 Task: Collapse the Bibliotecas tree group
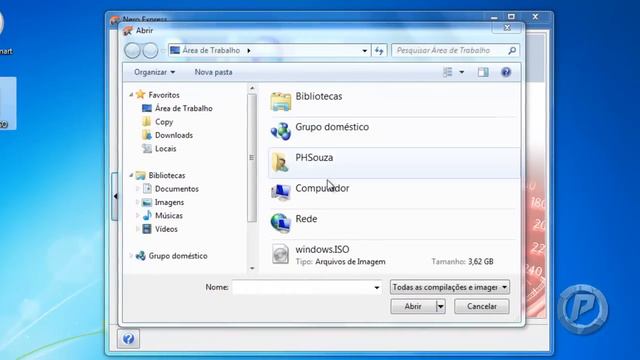(131, 175)
